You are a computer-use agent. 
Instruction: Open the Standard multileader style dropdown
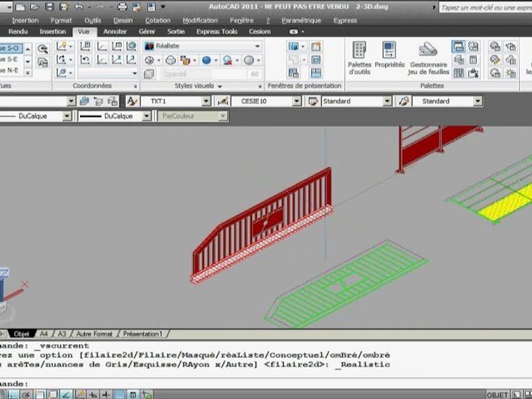pos(478,101)
